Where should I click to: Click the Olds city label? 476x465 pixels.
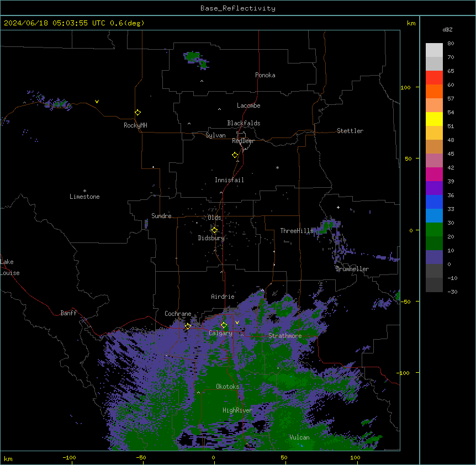coord(214,218)
